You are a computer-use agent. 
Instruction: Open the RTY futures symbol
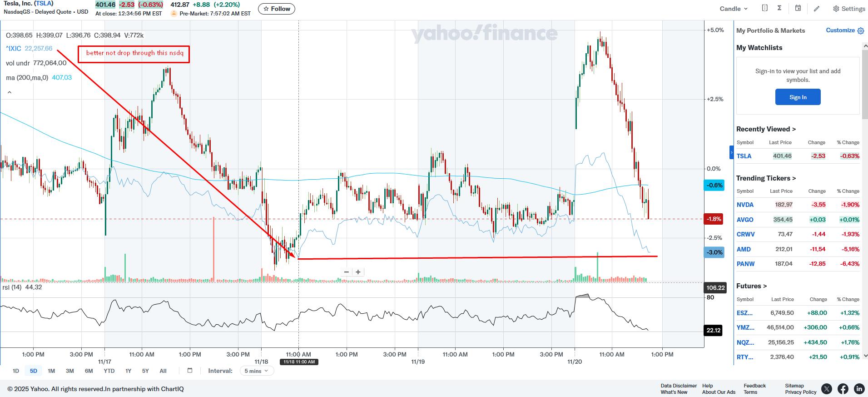coord(745,357)
